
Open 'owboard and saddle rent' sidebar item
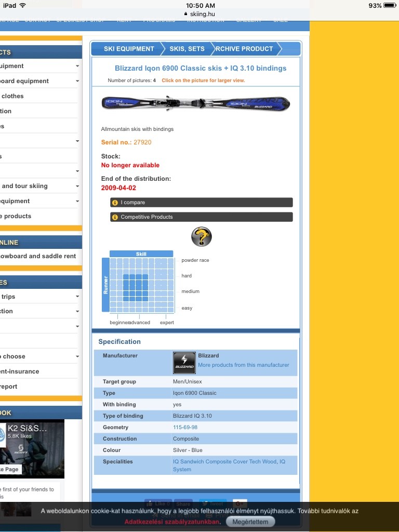coord(39,256)
